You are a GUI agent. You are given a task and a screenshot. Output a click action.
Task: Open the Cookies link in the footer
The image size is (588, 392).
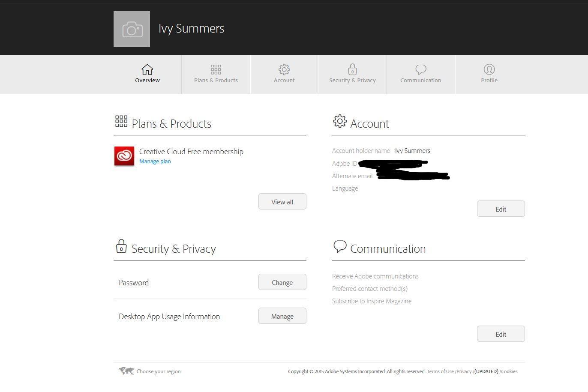(510, 371)
